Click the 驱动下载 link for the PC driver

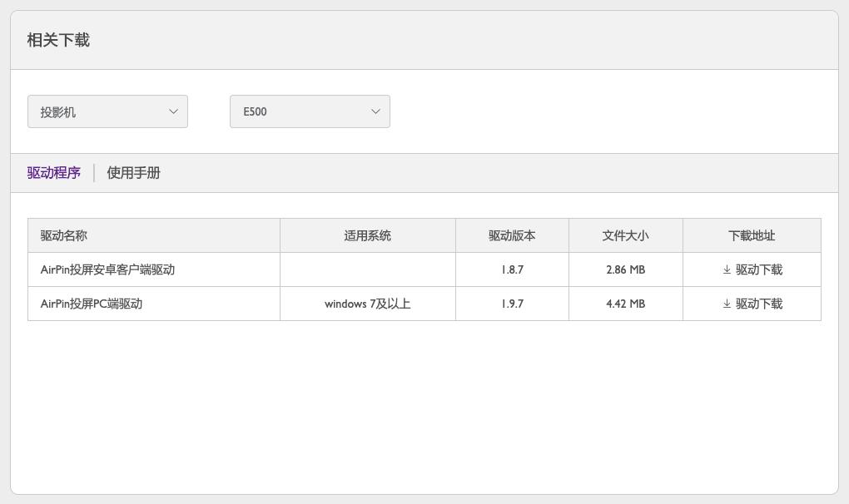(758, 304)
